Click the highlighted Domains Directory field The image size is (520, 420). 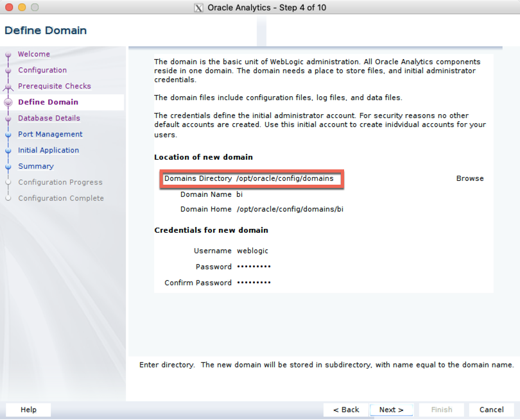click(282, 179)
